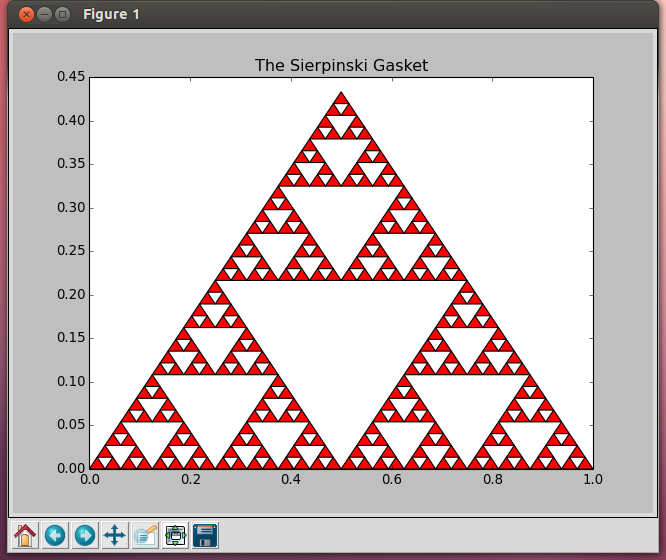Enable the Zoom to rectangle tool
This screenshot has height=560, width=666.
coord(145,535)
